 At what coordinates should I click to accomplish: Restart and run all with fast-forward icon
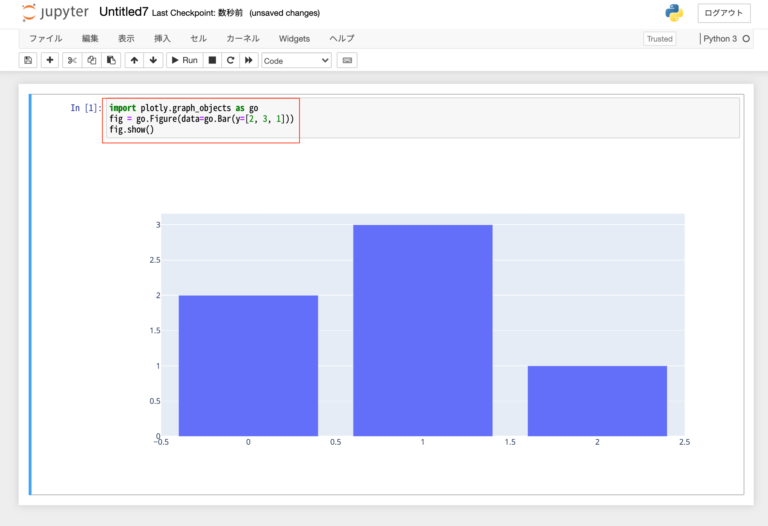pos(249,60)
